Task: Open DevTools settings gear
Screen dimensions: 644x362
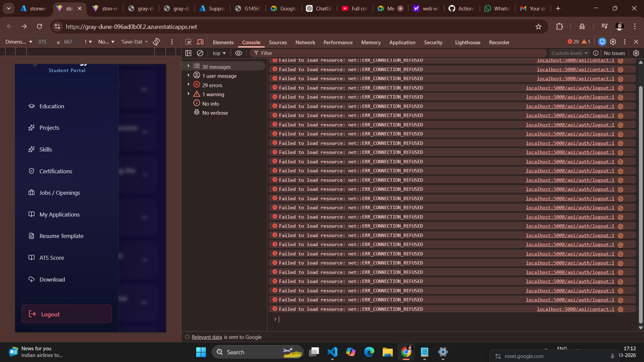Action: pos(613,42)
